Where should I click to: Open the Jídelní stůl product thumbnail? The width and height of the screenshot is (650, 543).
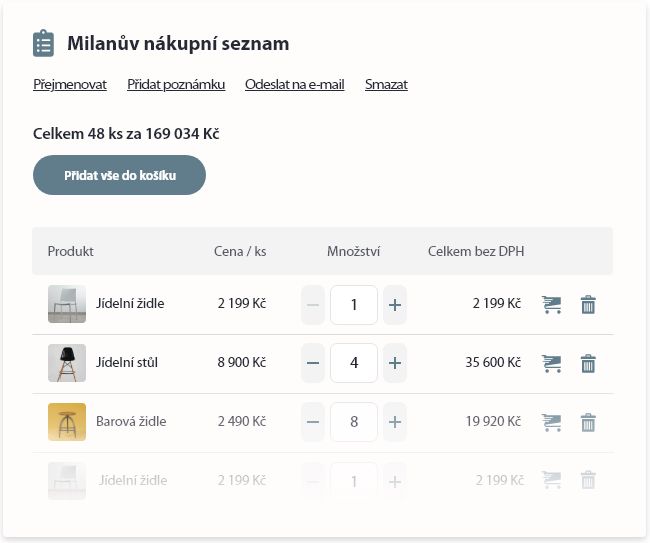click(x=67, y=363)
